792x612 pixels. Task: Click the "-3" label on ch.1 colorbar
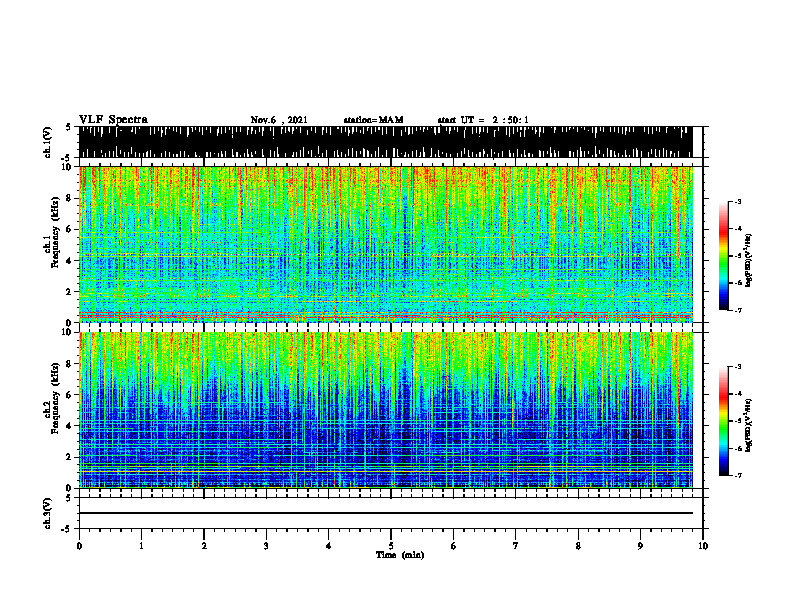[x=738, y=202]
